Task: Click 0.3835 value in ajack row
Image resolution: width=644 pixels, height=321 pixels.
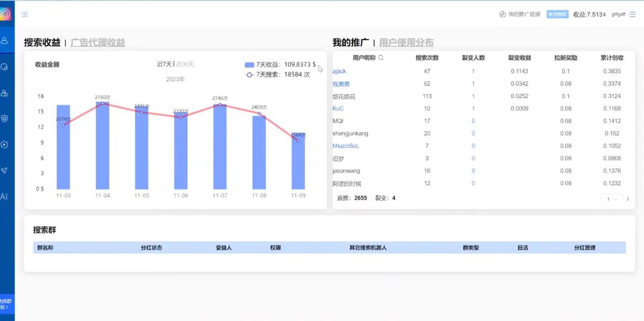Action: point(612,71)
